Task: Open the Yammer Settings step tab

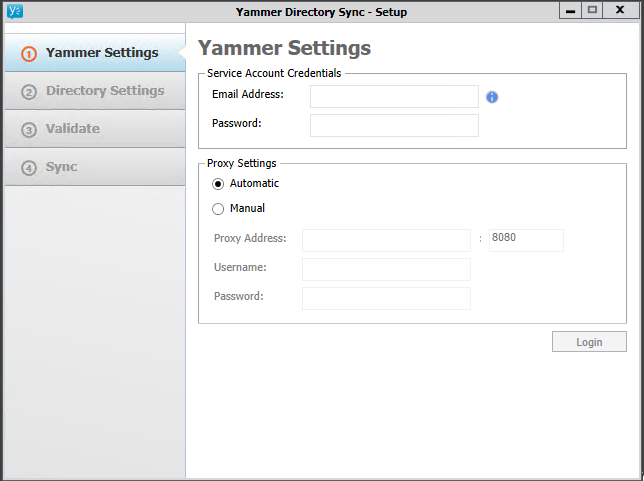Action: tap(101, 53)
